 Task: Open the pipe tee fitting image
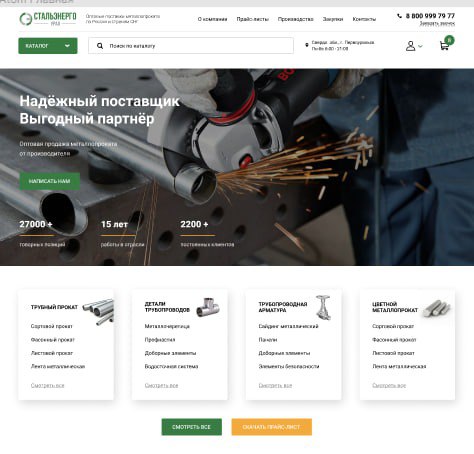point(208,307)
